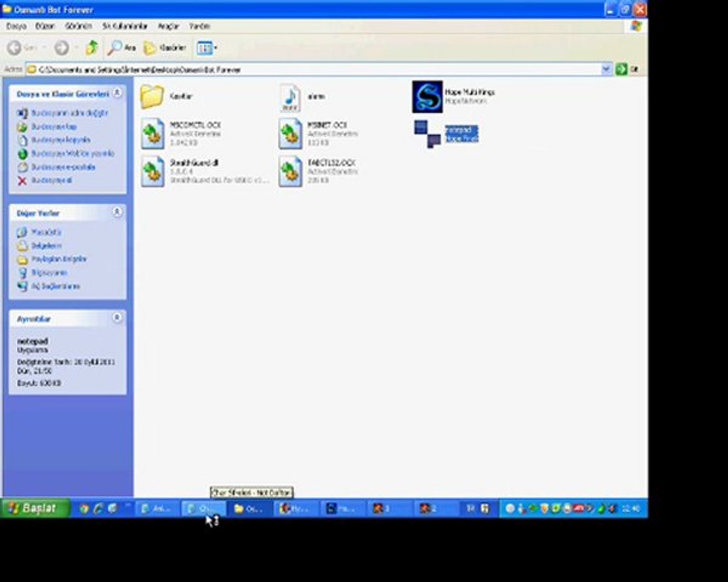Click the system tray clock
This screenshot has width=728, height=582.
click(630, 508)
